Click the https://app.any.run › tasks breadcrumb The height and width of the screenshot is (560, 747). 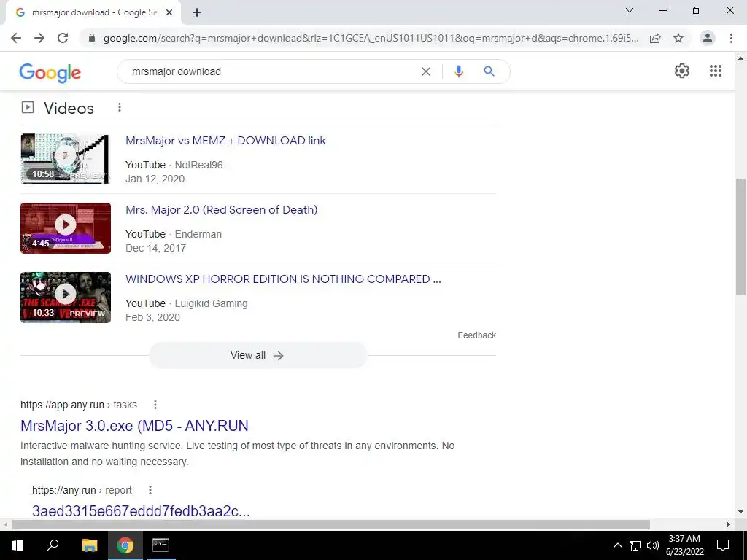[79, 405]
